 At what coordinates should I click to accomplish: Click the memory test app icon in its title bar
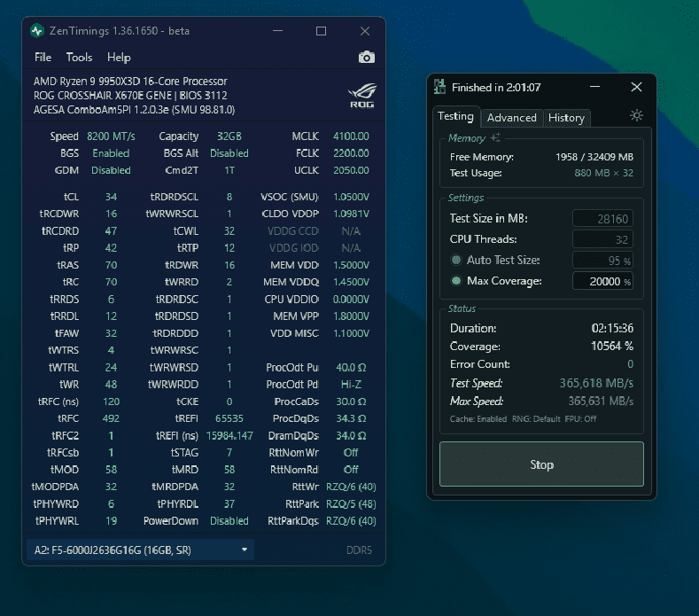[x=439, y=87]
